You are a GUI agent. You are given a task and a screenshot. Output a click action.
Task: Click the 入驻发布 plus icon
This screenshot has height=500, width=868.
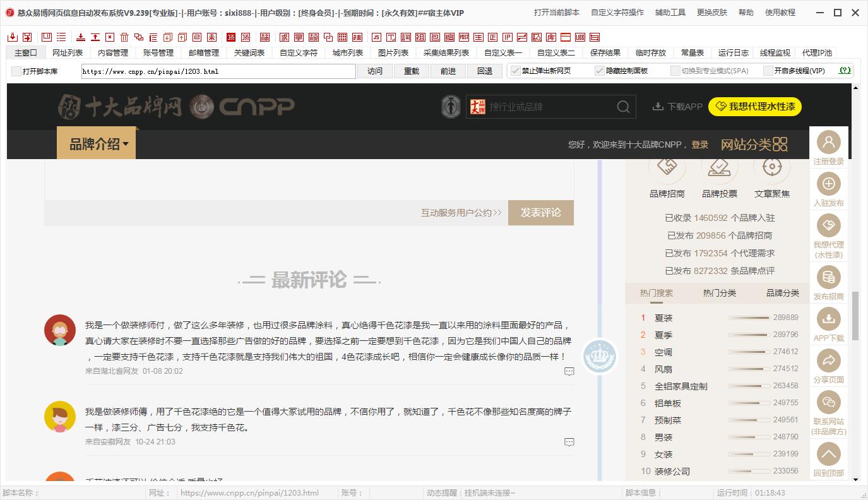coord(829,184)
